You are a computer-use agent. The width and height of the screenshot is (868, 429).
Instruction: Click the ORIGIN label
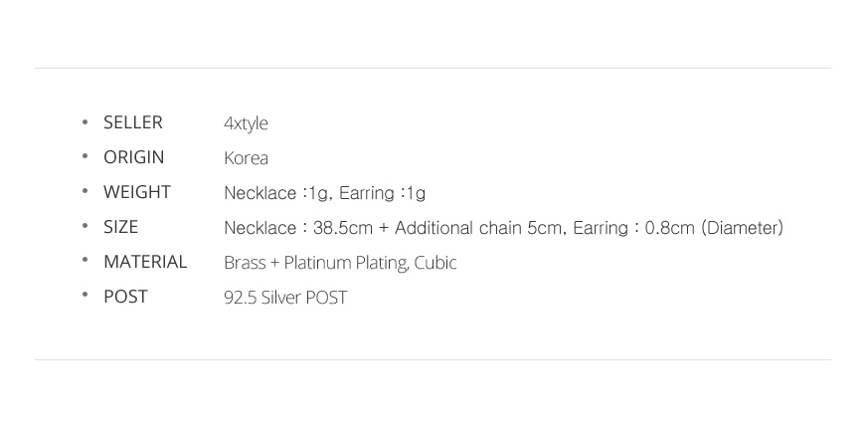click(134, 157)
